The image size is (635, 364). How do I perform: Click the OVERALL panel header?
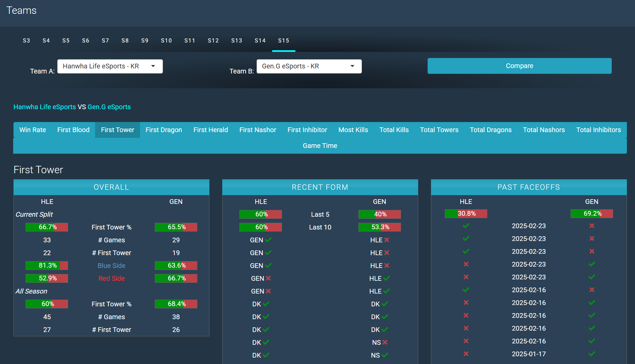(x=111, y=187)
